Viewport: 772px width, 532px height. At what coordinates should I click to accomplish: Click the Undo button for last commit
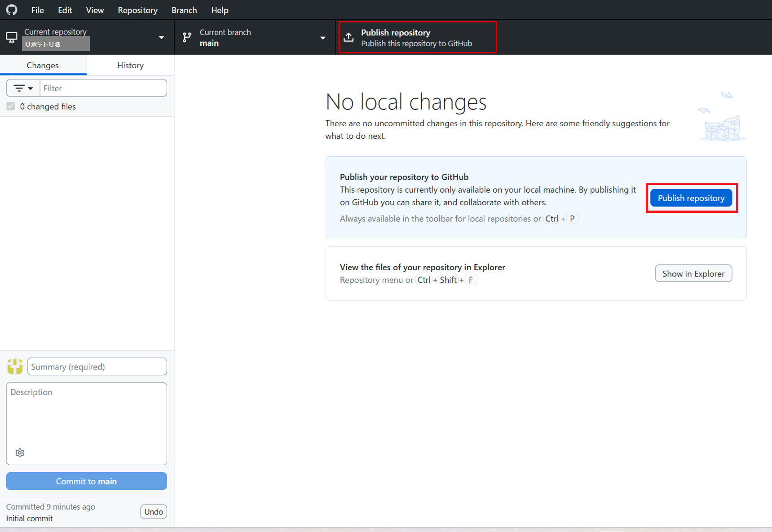tap(154, 512)
